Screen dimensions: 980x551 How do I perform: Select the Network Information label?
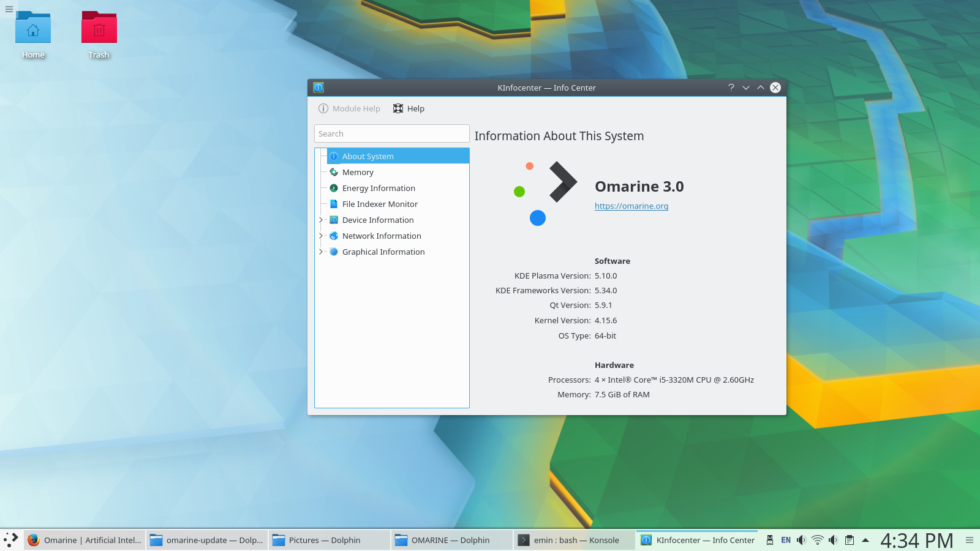pos(382,236)
